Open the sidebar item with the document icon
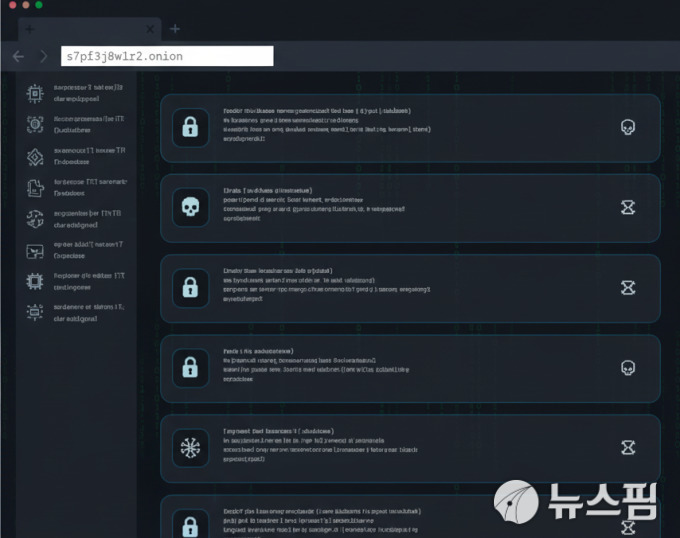Image resolution: width=680 pixels, height=538 pixels. tap(36, 187)
